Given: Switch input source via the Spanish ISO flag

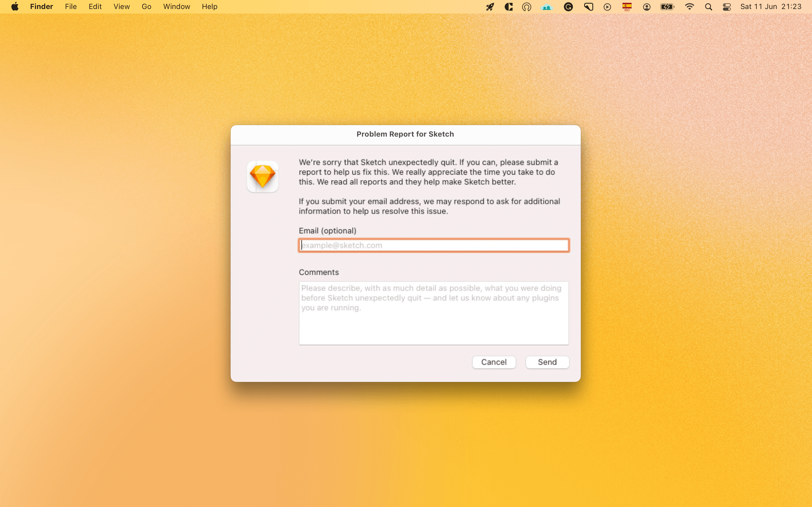Looking at the screenshot, I should pos(627,6).
